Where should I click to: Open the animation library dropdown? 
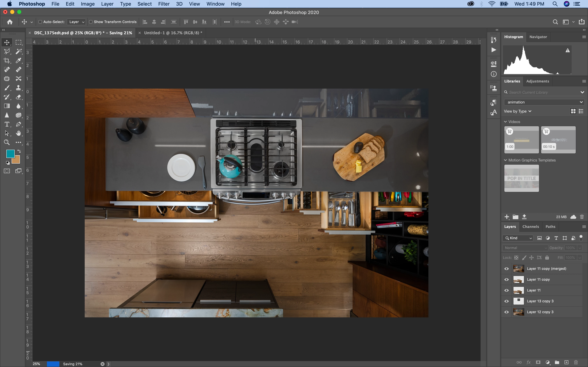[x=544, y=102]
